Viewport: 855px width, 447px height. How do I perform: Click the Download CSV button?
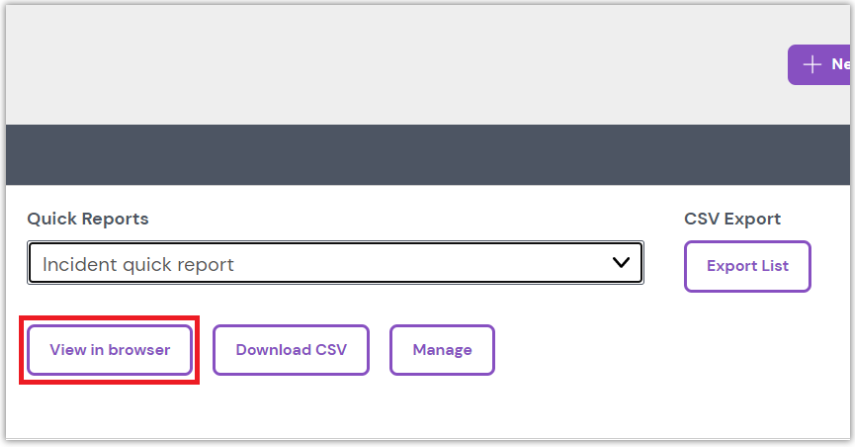291,350
